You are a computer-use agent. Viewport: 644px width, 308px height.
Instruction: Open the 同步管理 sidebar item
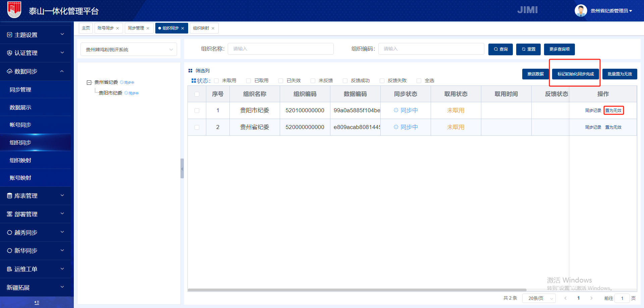click(36, 89)
